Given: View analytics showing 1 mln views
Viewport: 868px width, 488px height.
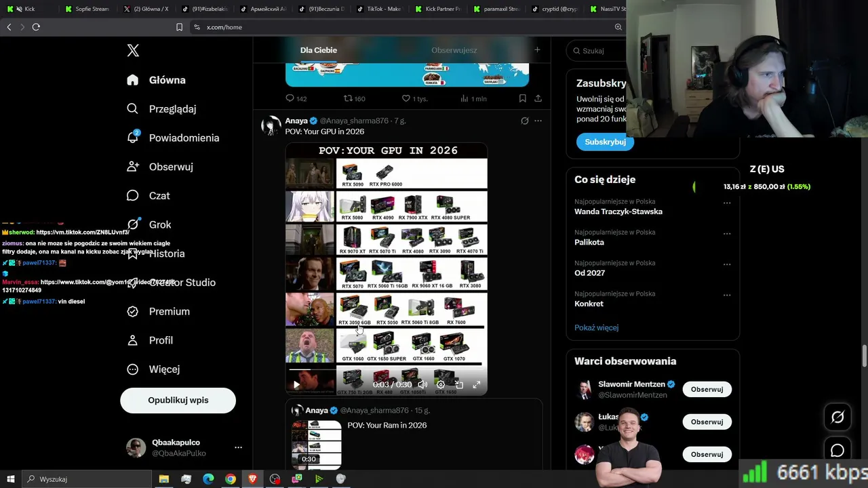Looking at the screenshot, I should [473, 98].
